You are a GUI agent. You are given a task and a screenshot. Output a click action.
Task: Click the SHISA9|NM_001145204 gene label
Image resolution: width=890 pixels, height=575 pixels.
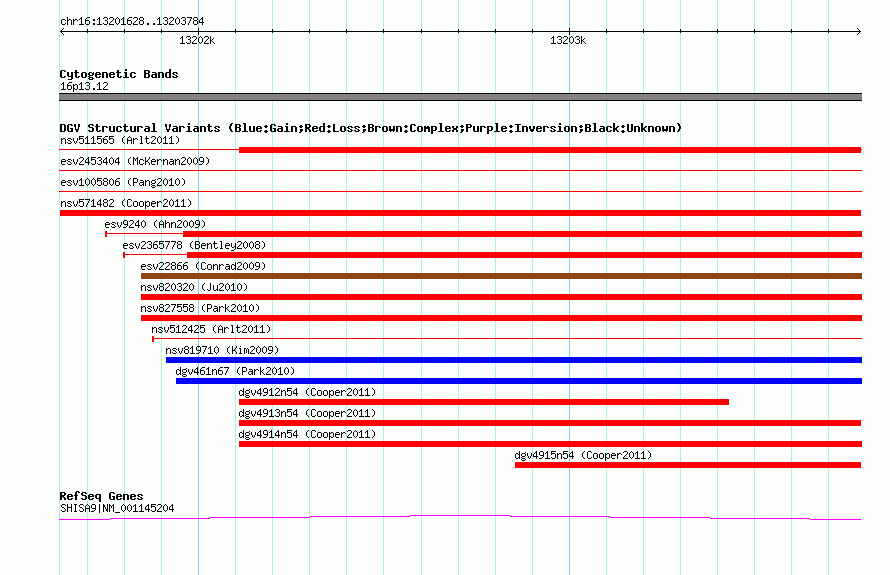pos(117,509)
